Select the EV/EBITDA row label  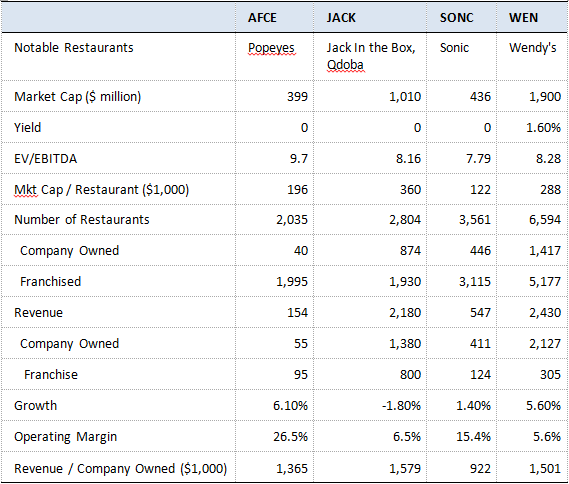45,159
